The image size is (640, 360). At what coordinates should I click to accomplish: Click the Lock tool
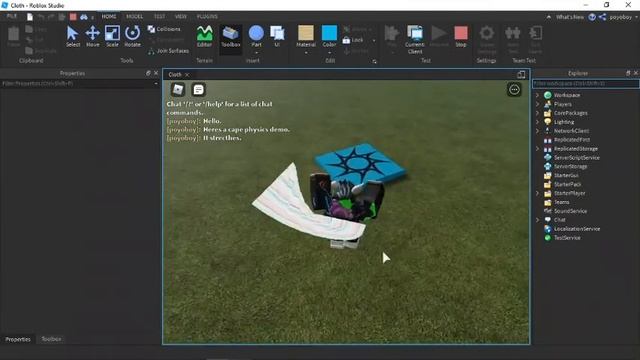click(353, 40)
